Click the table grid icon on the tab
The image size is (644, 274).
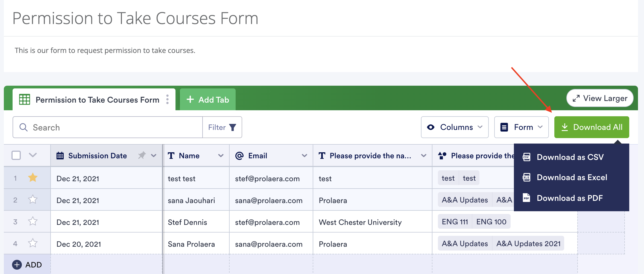click(25, 99)
